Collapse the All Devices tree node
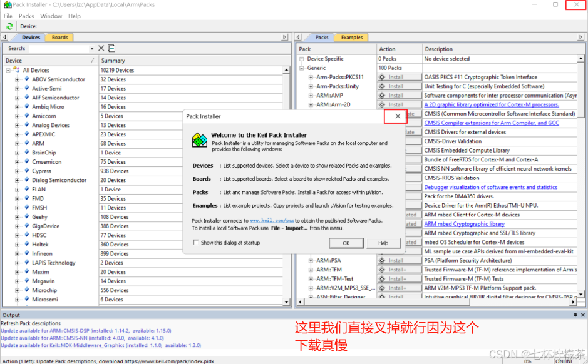 tap(8, 70)
